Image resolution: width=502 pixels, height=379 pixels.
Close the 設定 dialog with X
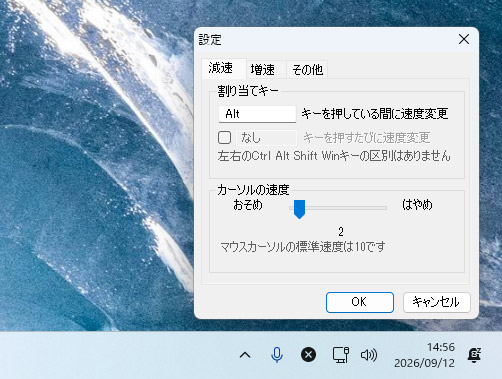click(464, 39)
